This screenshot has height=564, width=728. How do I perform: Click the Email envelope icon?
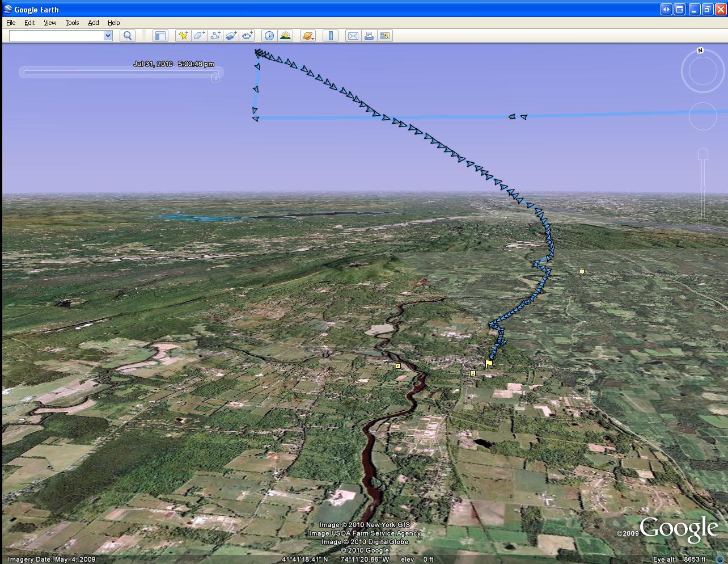(x=353, y=36)
